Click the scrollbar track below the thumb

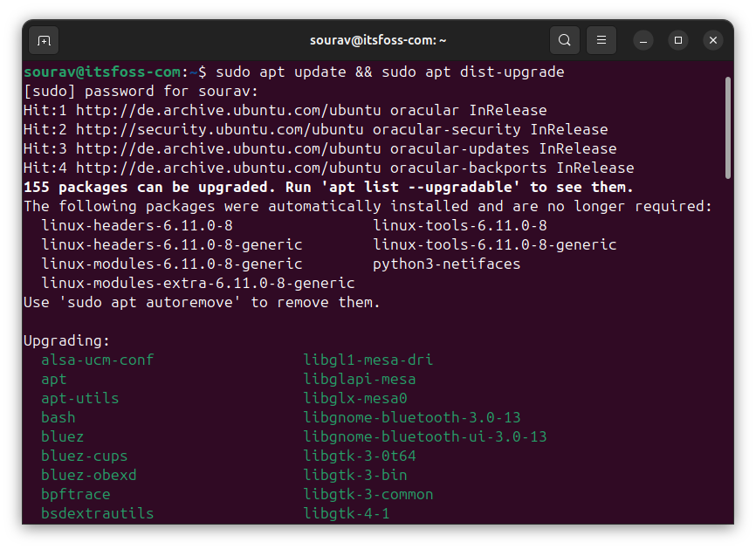tap(727, 349)
